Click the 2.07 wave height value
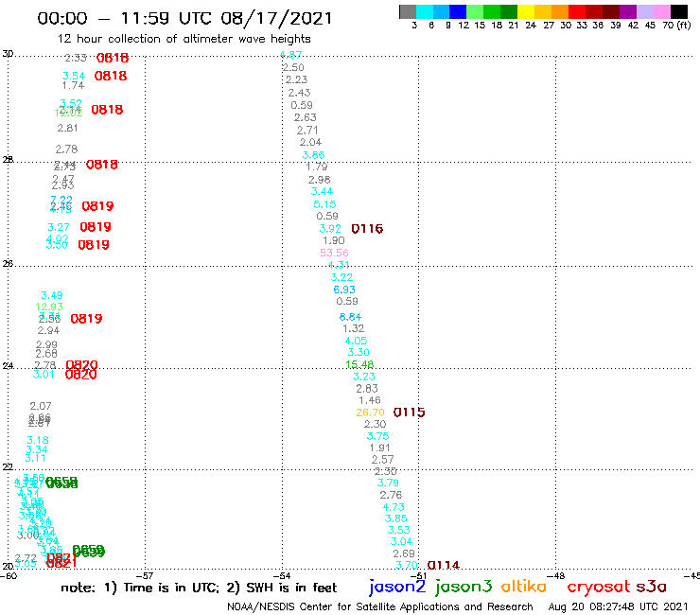Viewport: 700px width, 615px height. click(41, 406)
